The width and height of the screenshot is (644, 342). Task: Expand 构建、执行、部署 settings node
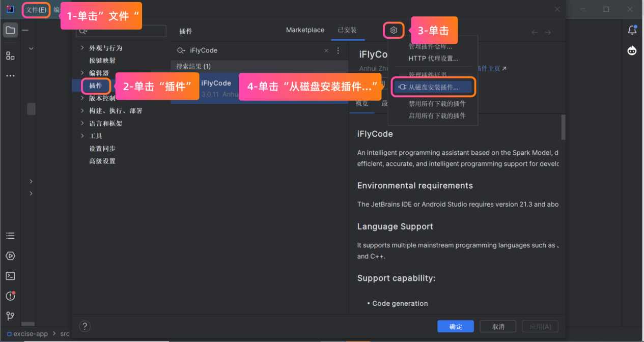click(82, 110)
